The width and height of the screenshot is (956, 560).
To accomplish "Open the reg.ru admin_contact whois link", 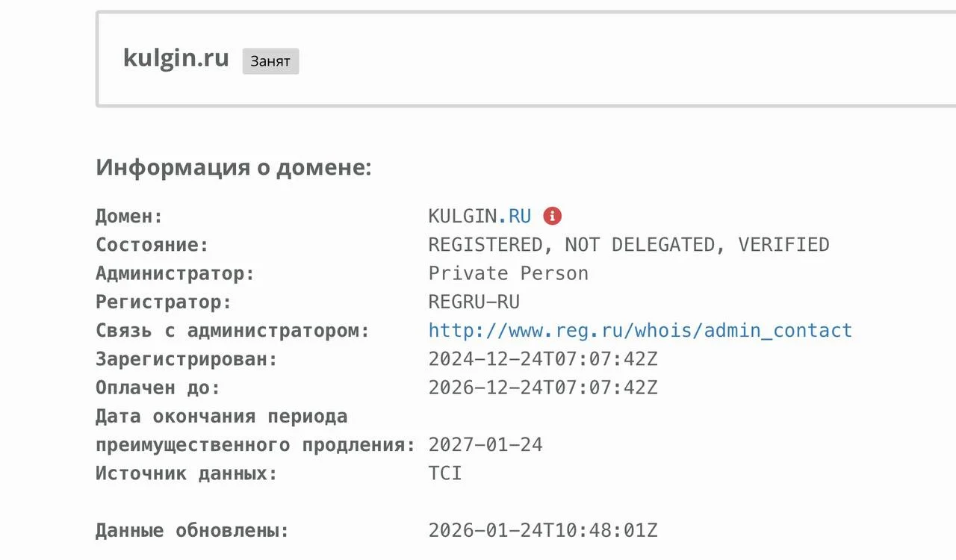I will [640, 331].
